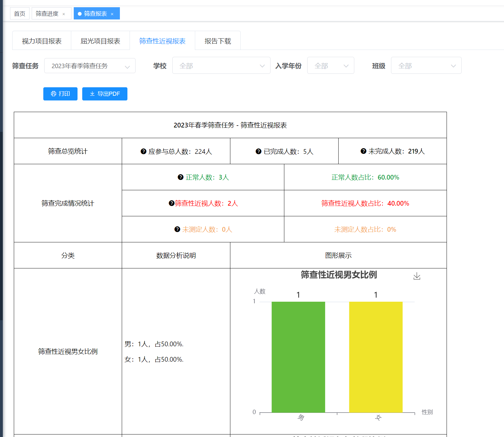
Task: Click 正常人数占比：60.00% text
Action: (x=365, y=177)
